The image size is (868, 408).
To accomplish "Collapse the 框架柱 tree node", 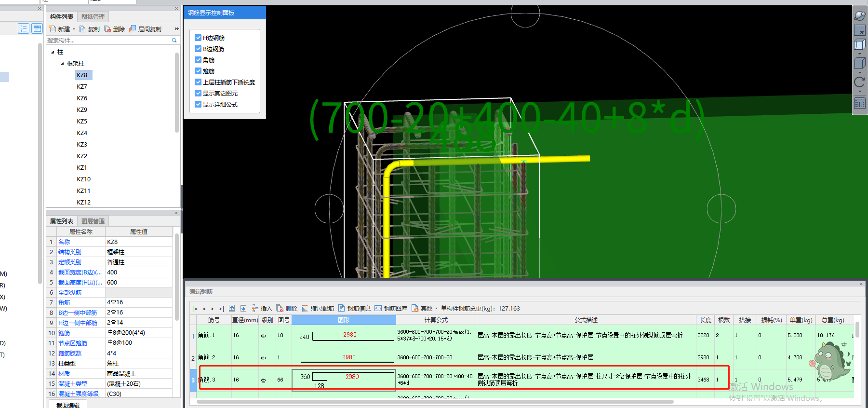I will 62,64.
